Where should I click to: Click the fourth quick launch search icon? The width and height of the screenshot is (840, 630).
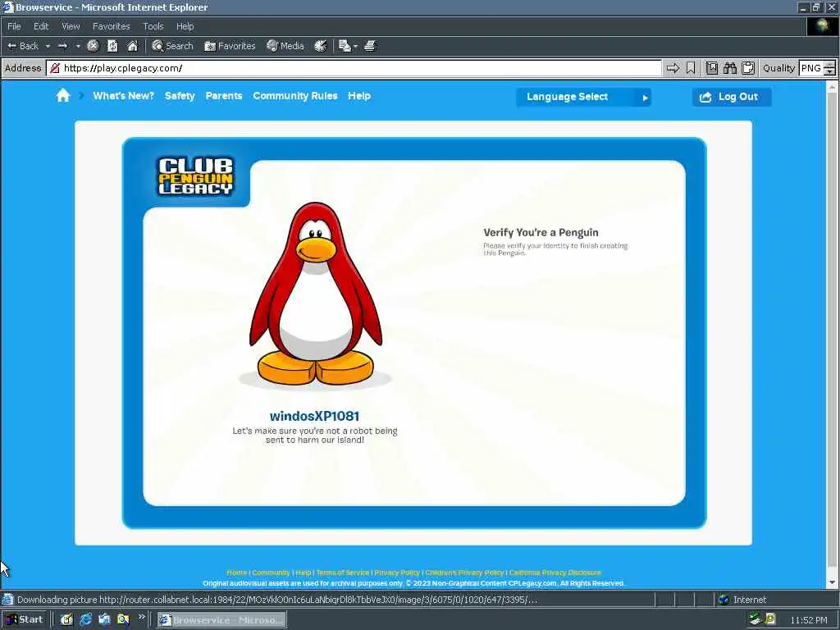[x=123, y=620]
